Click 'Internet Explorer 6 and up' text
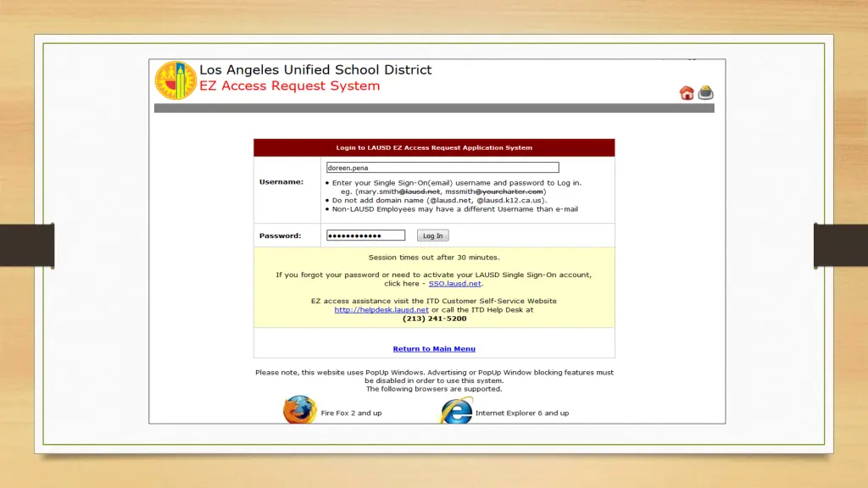868x488 pixels. point(522,413)
